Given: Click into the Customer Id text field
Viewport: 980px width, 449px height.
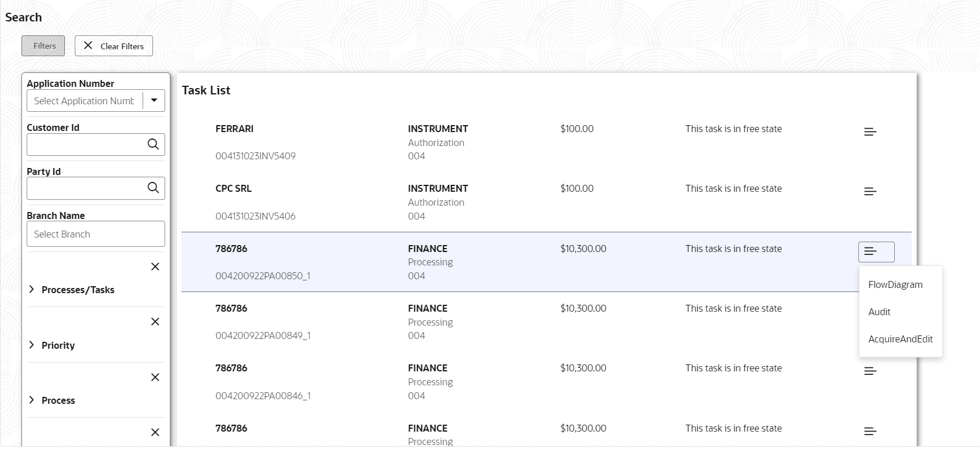Looking at the screenshot, I should pyautogui.click(x=86, y=145).
